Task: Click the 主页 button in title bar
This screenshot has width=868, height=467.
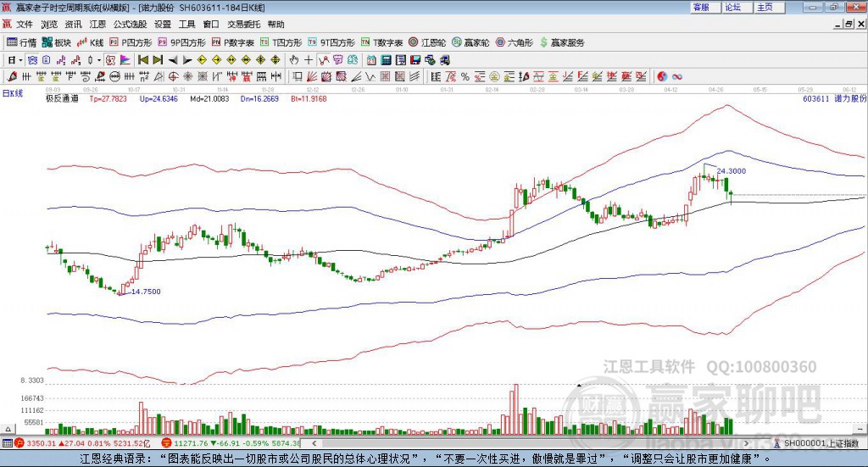Action: tap(770, 7)
